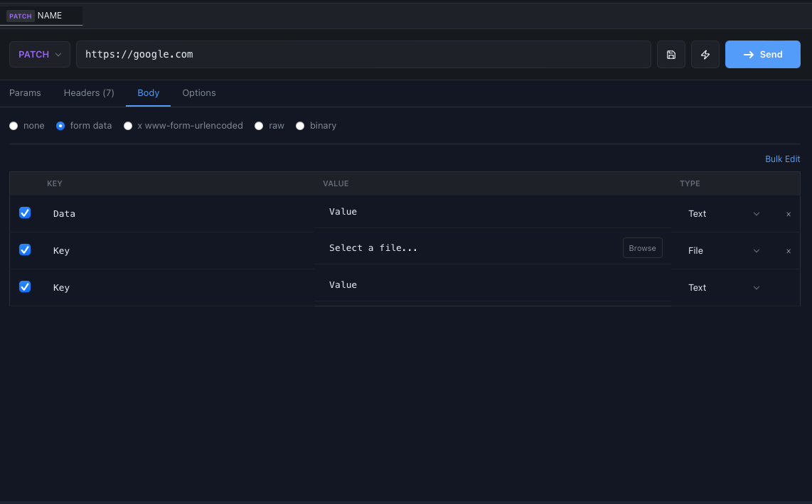View the Options tab
This screenshot has width=812, height=504.
coord(198,92)
